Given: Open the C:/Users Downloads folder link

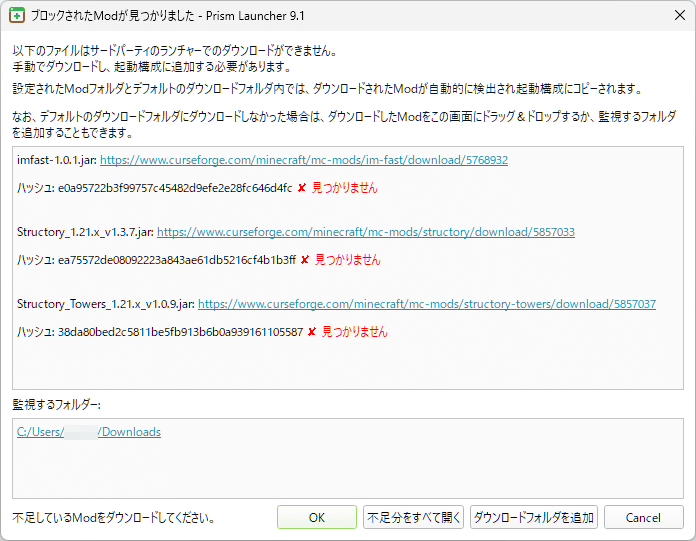Looking at the screenshot, I should 89,432.
